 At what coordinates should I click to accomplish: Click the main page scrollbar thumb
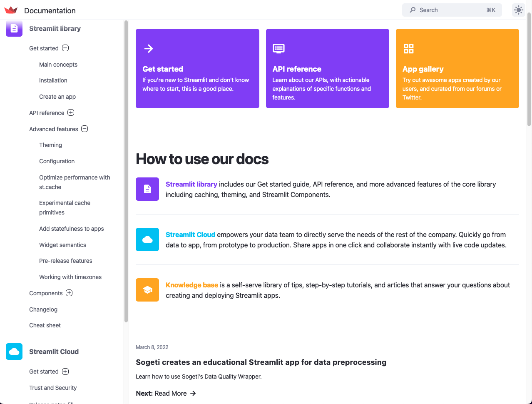[529, 69]
